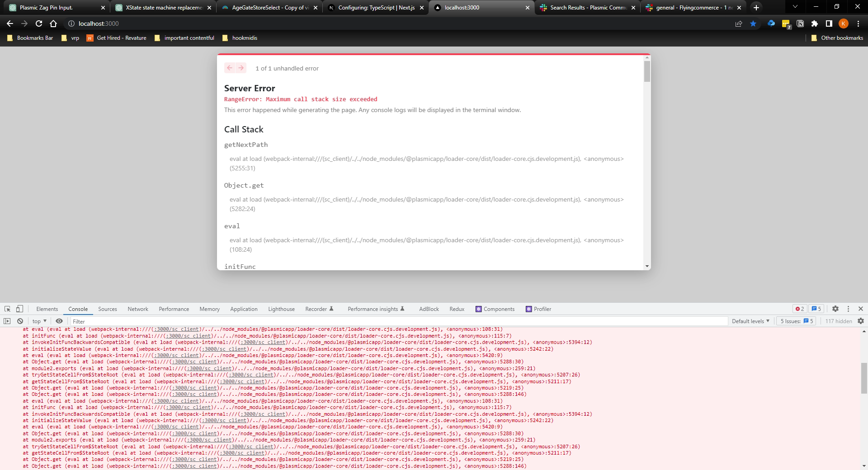Open the console settings gear
Viewport: 868px width, 470px height.
(861, 321)
